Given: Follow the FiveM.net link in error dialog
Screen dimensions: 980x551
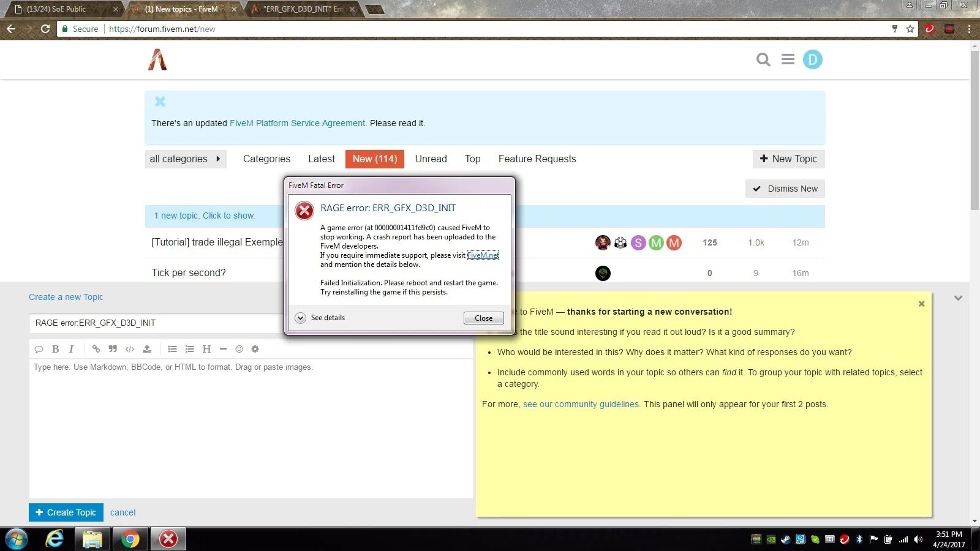Looking at the screenshot, I should [483, 255].
